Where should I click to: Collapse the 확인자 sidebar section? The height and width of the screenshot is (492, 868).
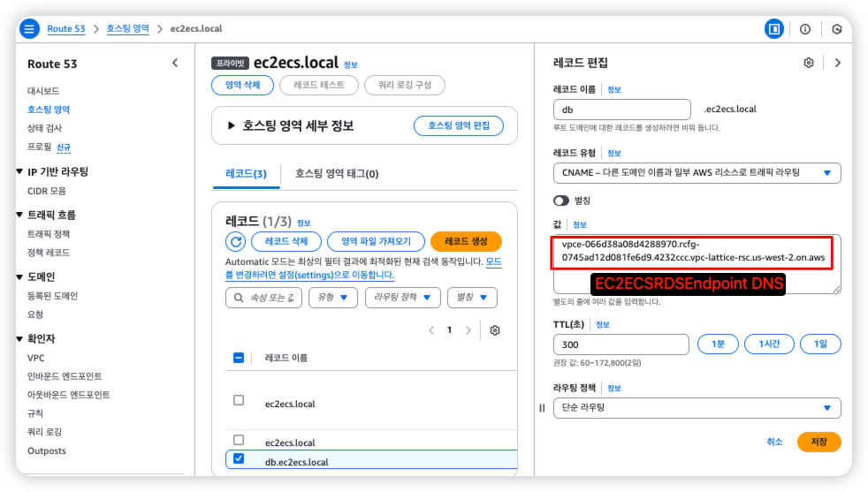[20, 338]
